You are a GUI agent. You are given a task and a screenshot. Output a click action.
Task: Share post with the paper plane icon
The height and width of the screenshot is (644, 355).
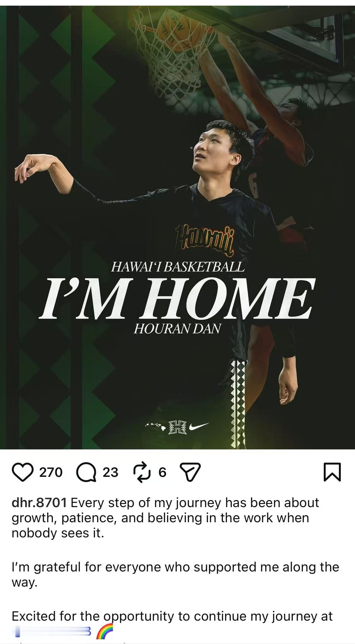point(190,472)
